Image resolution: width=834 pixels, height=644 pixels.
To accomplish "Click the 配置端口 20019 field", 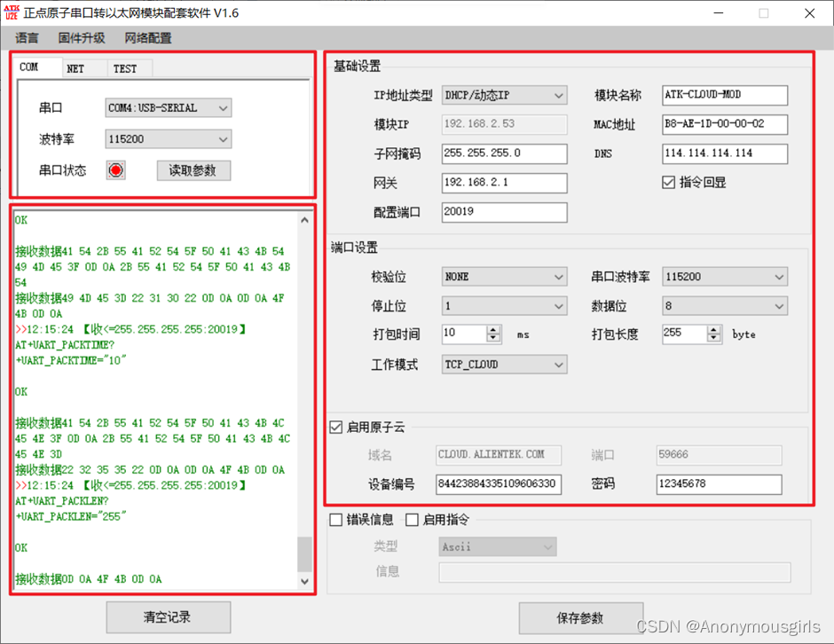I will (x=504, y=212).
